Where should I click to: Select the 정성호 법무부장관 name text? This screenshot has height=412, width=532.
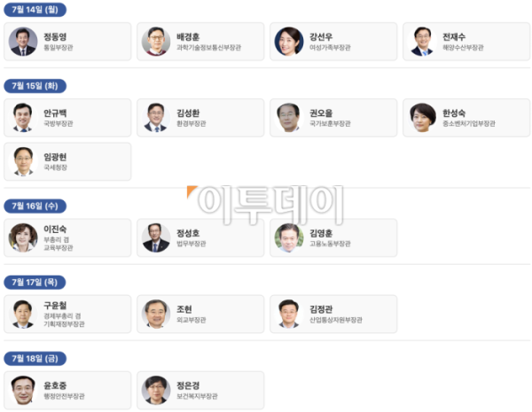(188, 233)
